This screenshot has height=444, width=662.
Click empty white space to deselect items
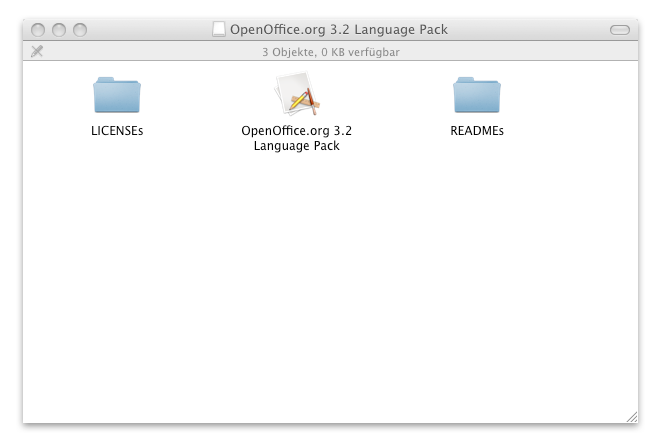330,300
